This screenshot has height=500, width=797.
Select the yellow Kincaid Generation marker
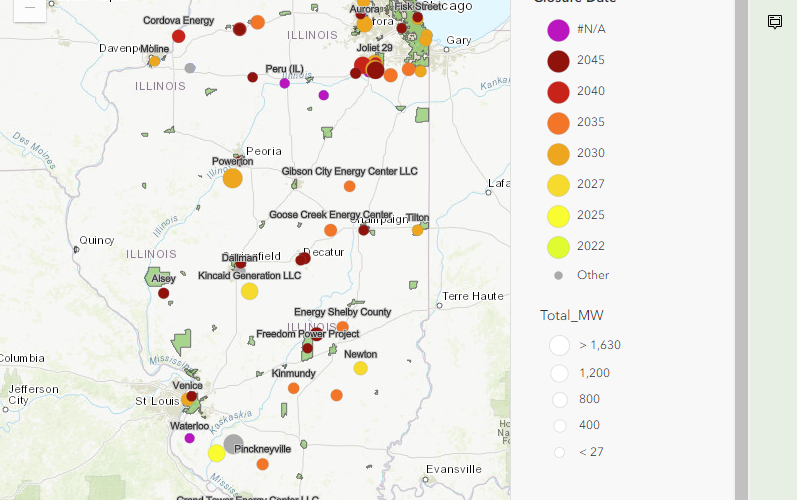pos(250,291)
